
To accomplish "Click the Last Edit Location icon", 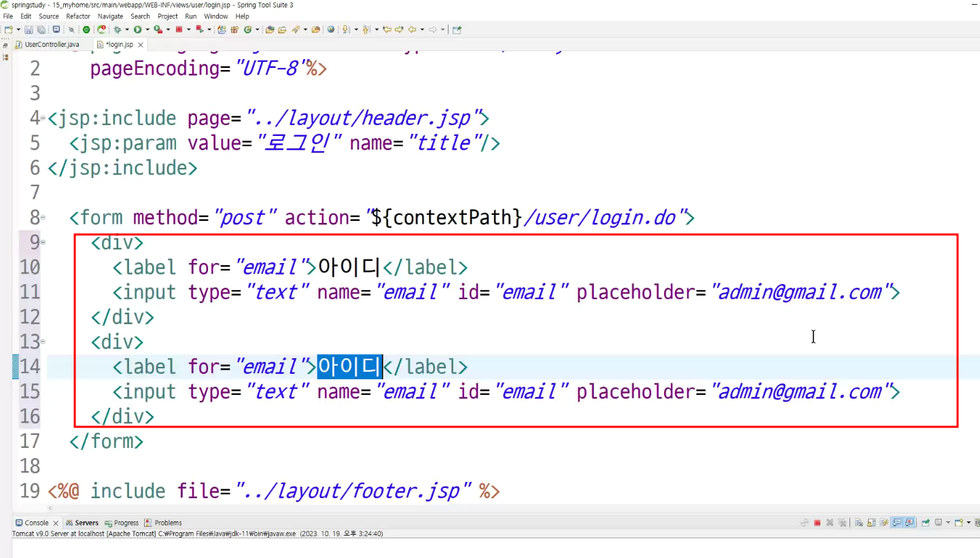I will click(x=387, y=30).
